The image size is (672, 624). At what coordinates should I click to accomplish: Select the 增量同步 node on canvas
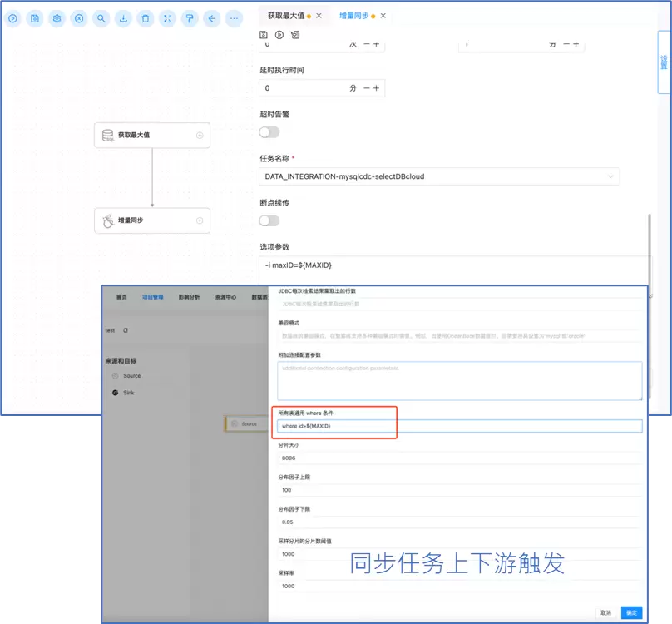click(151, 220)
